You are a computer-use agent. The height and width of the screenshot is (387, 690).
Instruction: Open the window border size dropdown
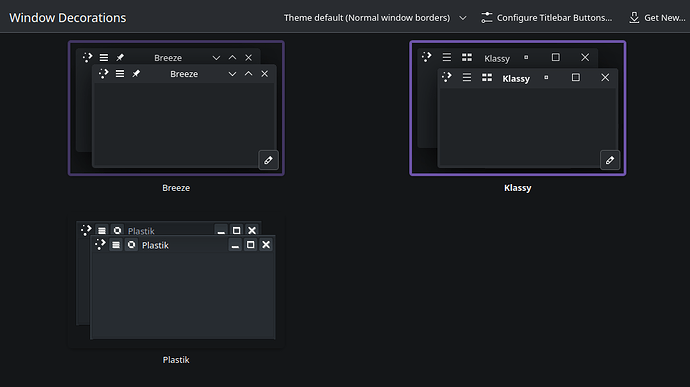(375, 18)
